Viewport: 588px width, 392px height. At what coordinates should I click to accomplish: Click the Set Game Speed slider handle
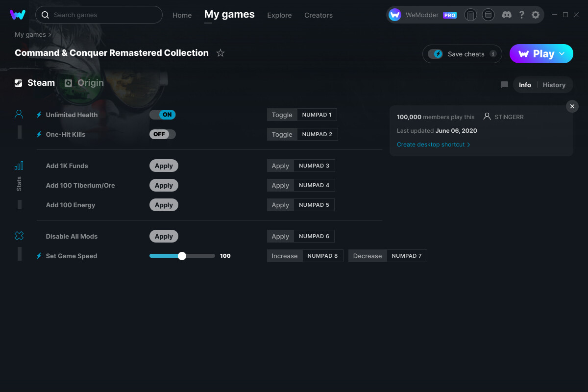[x=182, y=256]
